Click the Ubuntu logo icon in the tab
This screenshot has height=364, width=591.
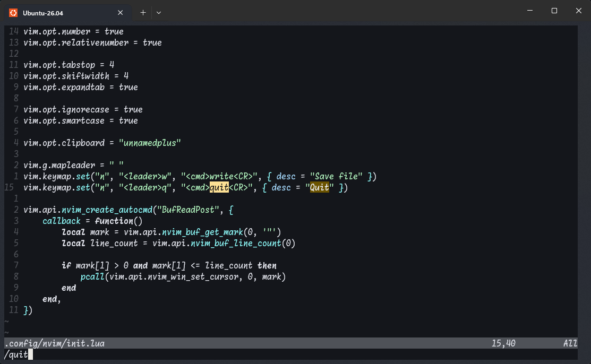point(13,13)
